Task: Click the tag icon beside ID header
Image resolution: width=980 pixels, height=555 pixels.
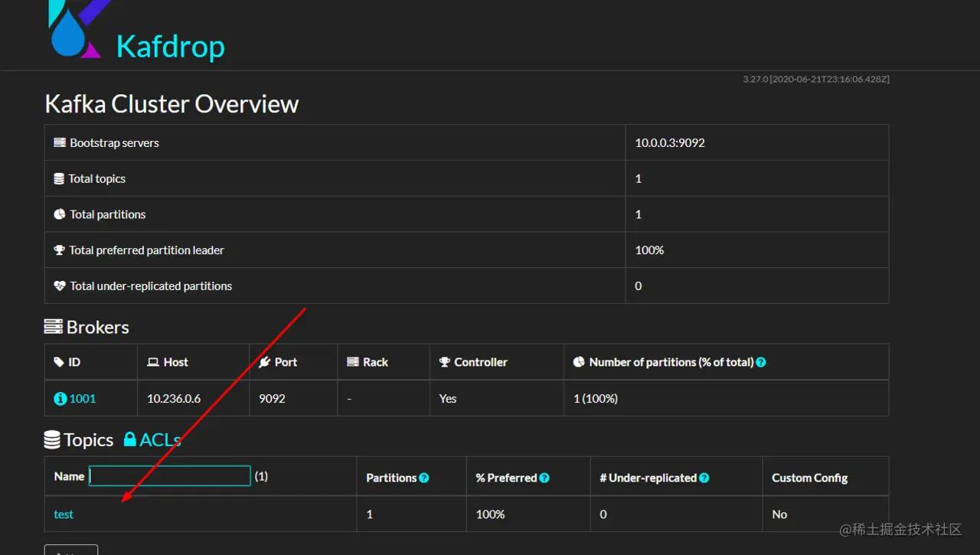Action: click(59, 362)
